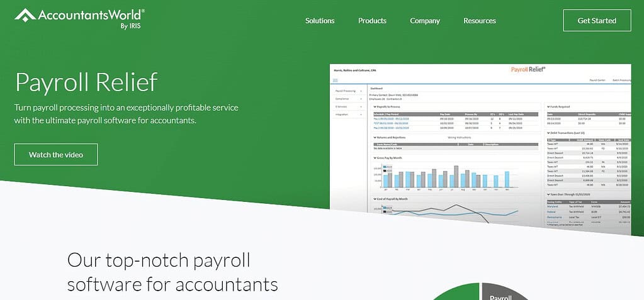644x300 pixels.
Task: Click the Watch the video button
Action: (56, 155)
